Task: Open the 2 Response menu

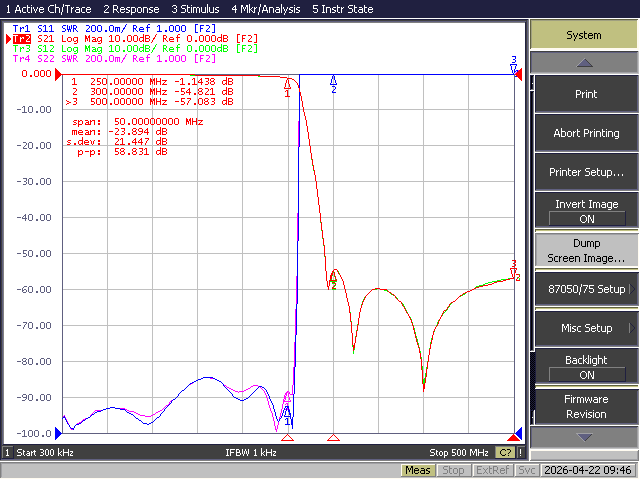Action: point(131,9)
